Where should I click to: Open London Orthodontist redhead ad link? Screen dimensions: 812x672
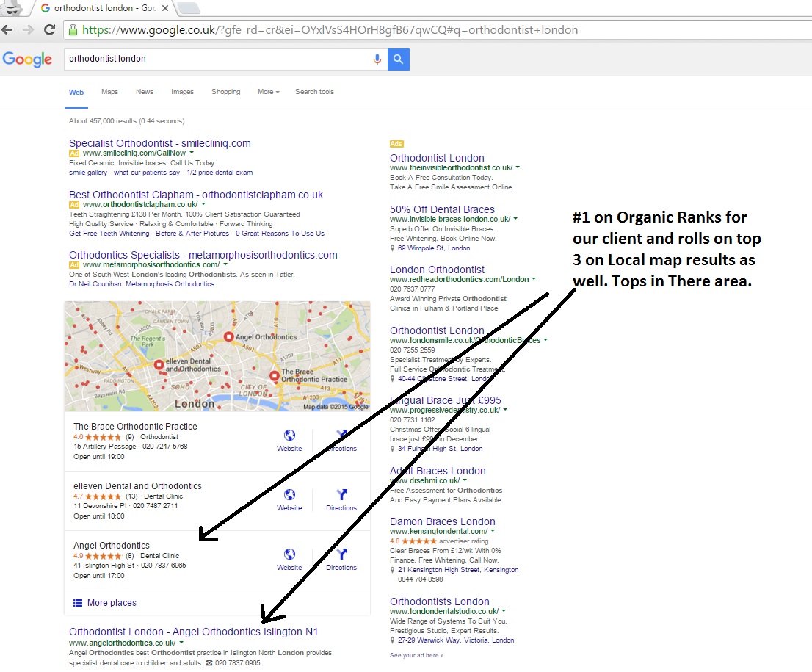tap(437, 270)
